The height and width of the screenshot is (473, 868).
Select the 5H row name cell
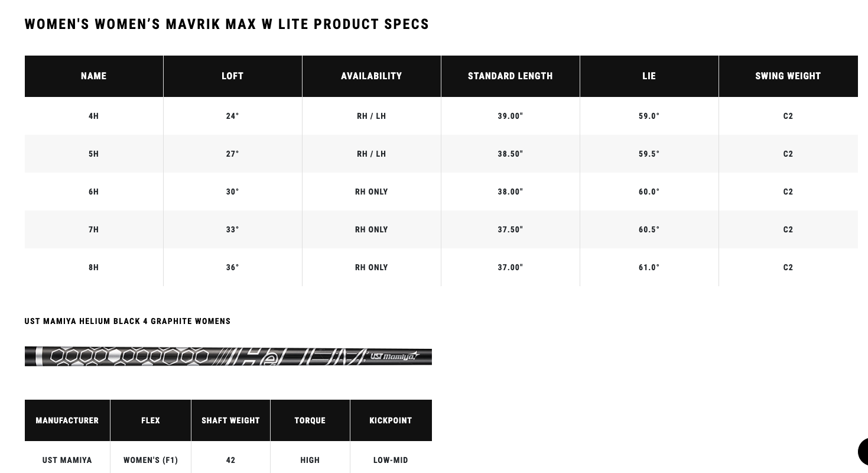(94, 154)
